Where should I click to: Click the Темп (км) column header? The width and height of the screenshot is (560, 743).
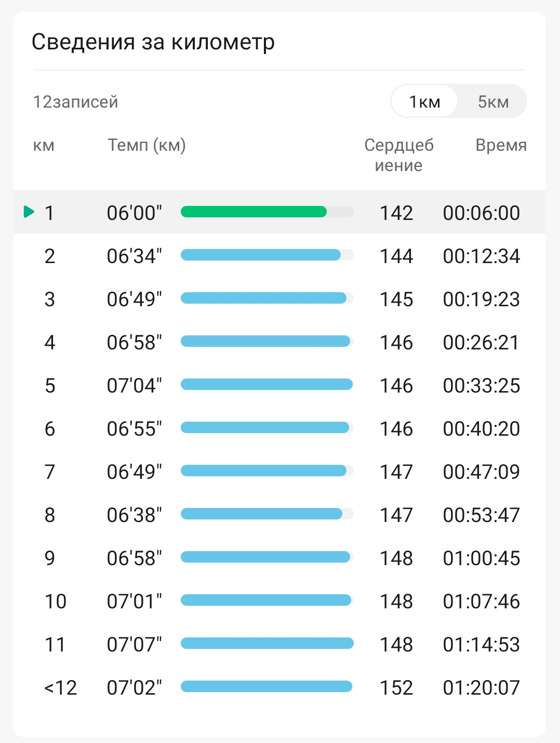tap(146, 145)
